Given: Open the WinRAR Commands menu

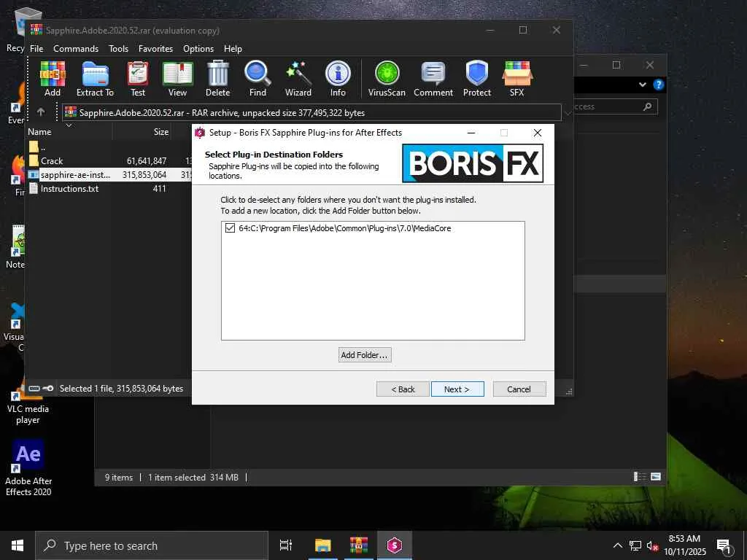Looking at the screenshot, I should pyautogui.click(x=76, y=49).
